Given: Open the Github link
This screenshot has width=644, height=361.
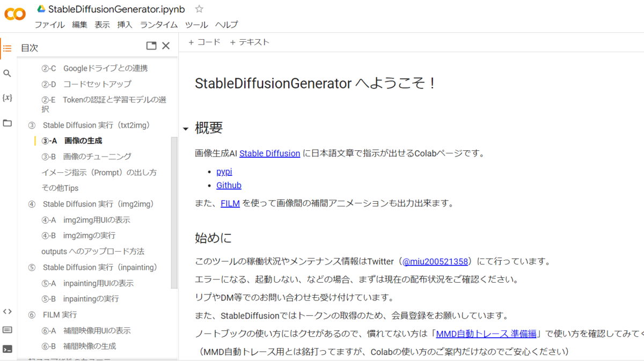Looking at the screenshot, I should pos(229,186).
